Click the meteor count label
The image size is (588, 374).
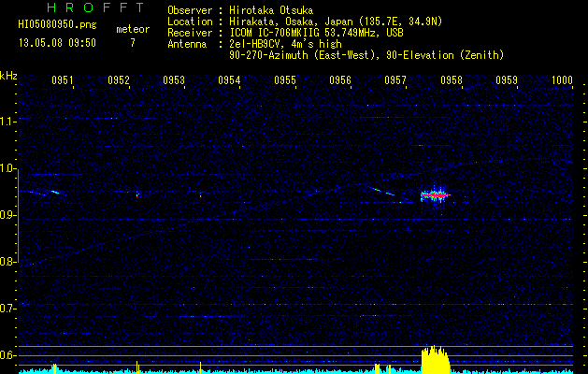click(x=133, y=29)
